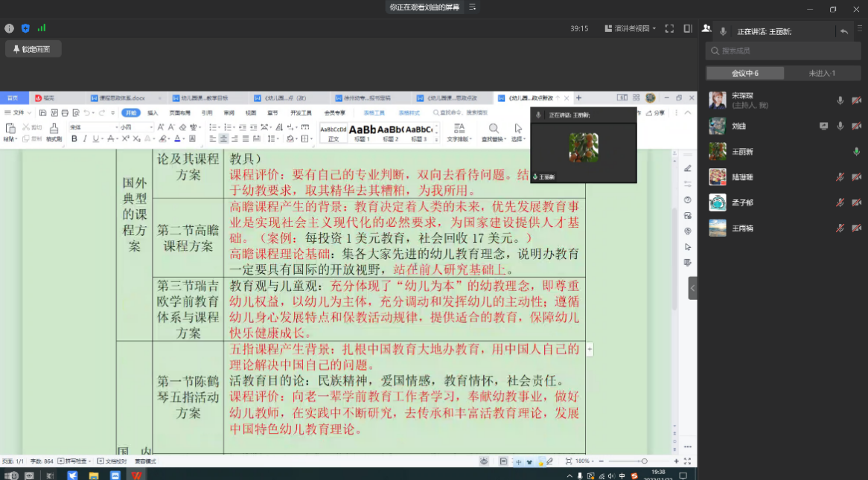The image size is (868, 480).
Task: Click the reply arrow icon in speaker bar
Action: click(843, 31)
